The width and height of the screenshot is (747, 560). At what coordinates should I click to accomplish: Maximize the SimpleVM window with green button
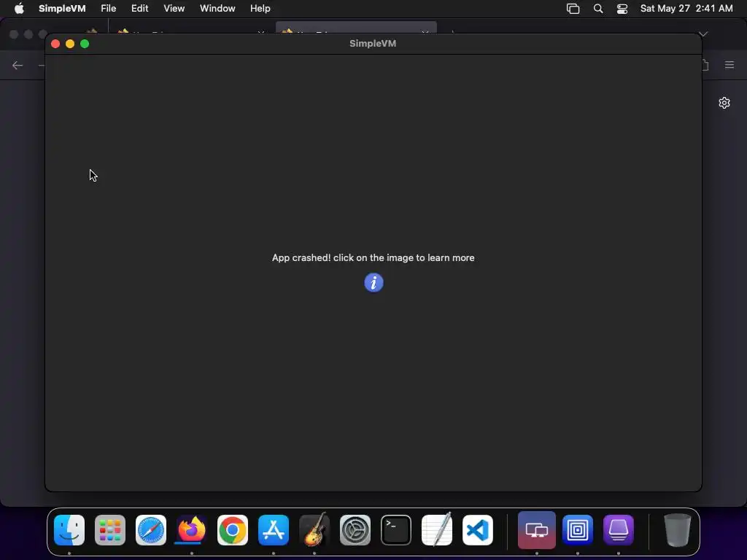85,44
